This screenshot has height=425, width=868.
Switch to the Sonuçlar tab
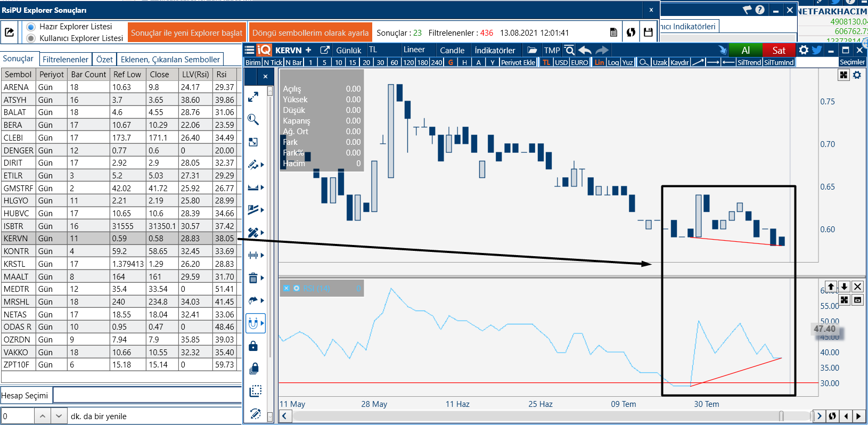pyautogui.click(x=18, y=59)
